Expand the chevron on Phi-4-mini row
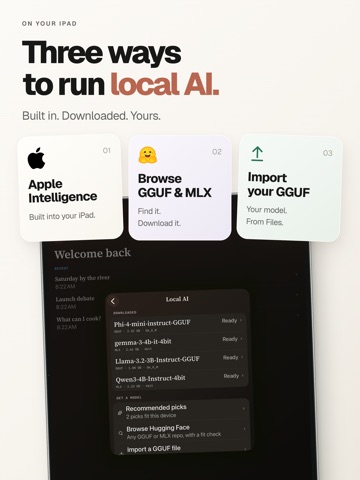Image resolution: width=360 pixels, height=480 pixels. [x=241, y=320]
